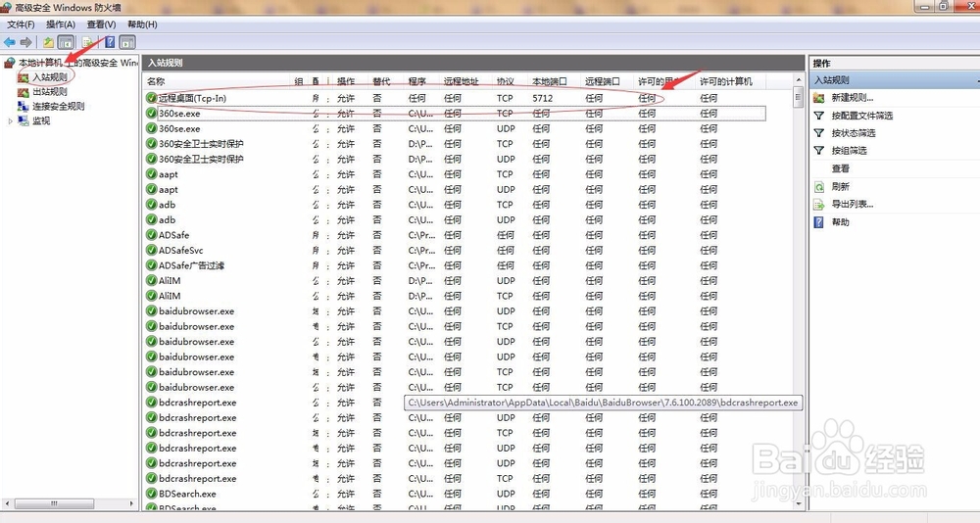
Task: Toggle the show/hide action pane icon
Action: (x=127, y=42)
